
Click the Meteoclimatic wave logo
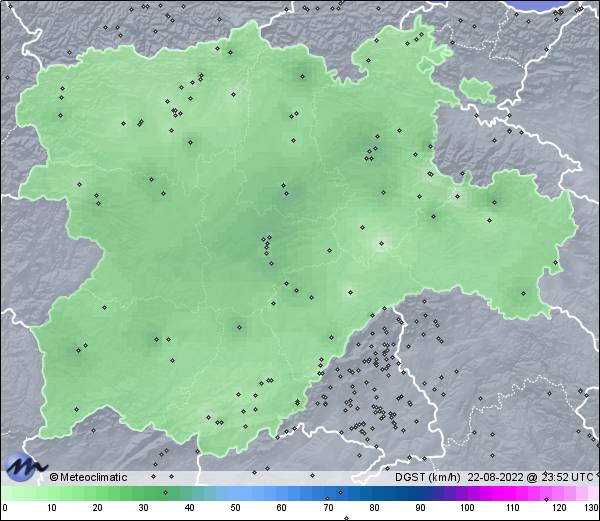(x=25, y=466)
